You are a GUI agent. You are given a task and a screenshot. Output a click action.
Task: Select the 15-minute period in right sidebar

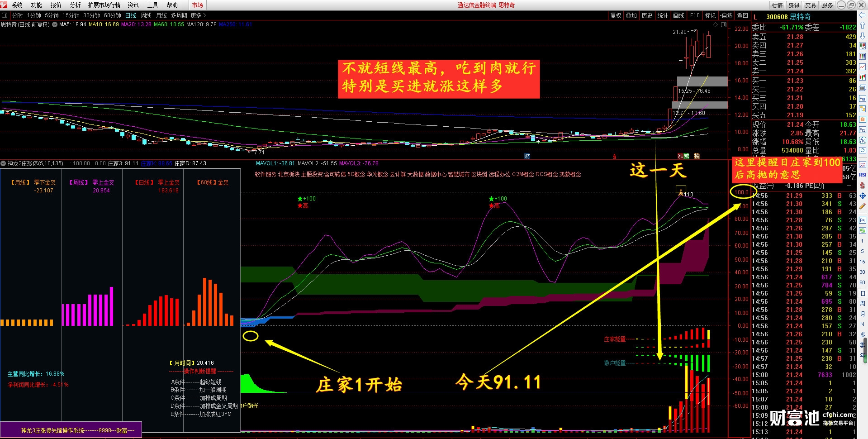(863, 262)
